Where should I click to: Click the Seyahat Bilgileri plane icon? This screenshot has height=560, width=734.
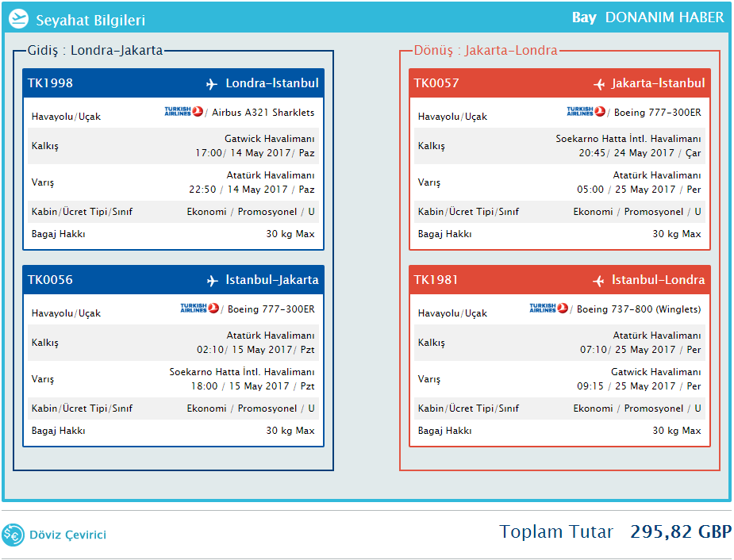(x=19, y=19)
